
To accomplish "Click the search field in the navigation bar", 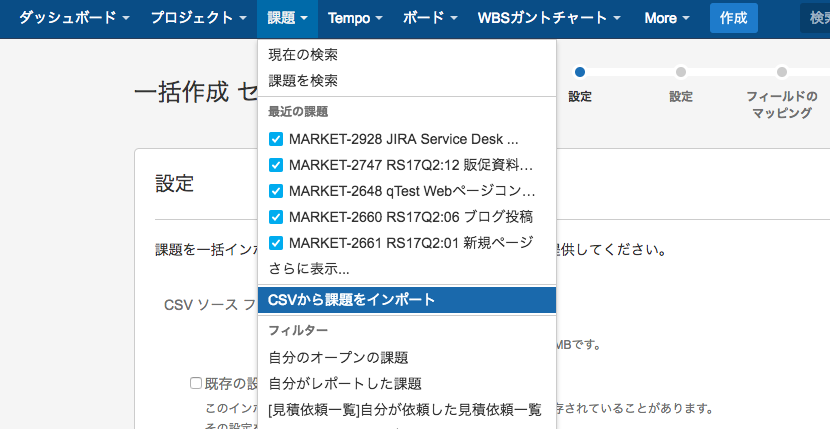I will (815, 18).
